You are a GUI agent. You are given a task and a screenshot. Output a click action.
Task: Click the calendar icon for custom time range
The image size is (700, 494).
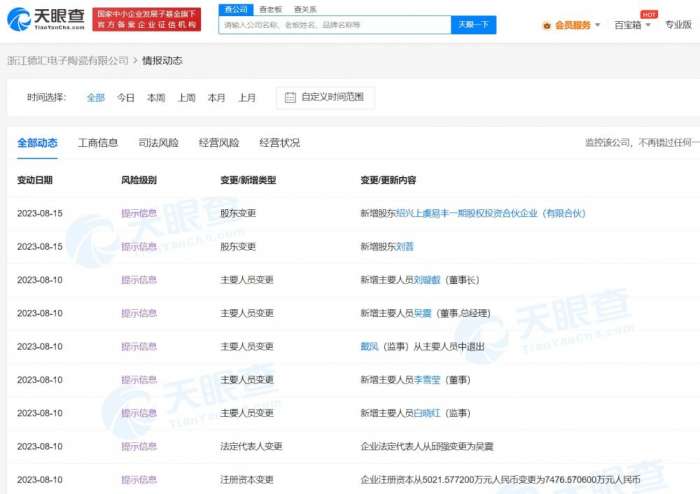click(x=290, y=98)
